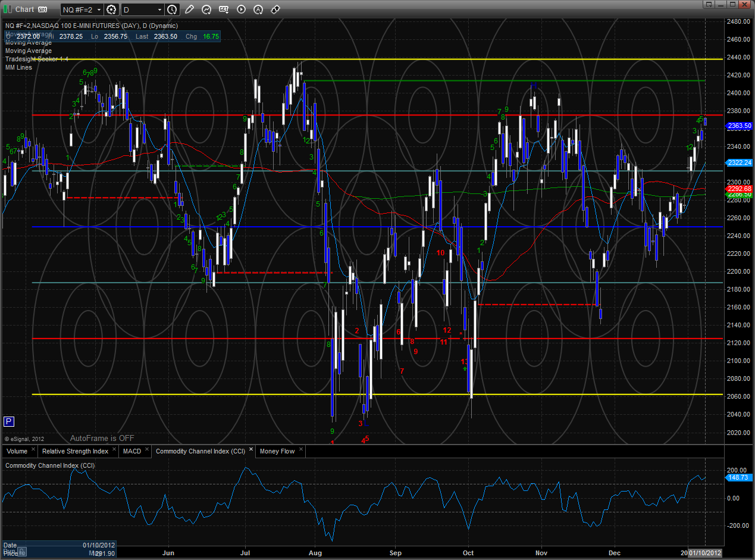Screen dimensions: 755x560
Task: Click the time template clock icon
Action: click(172, 10)
